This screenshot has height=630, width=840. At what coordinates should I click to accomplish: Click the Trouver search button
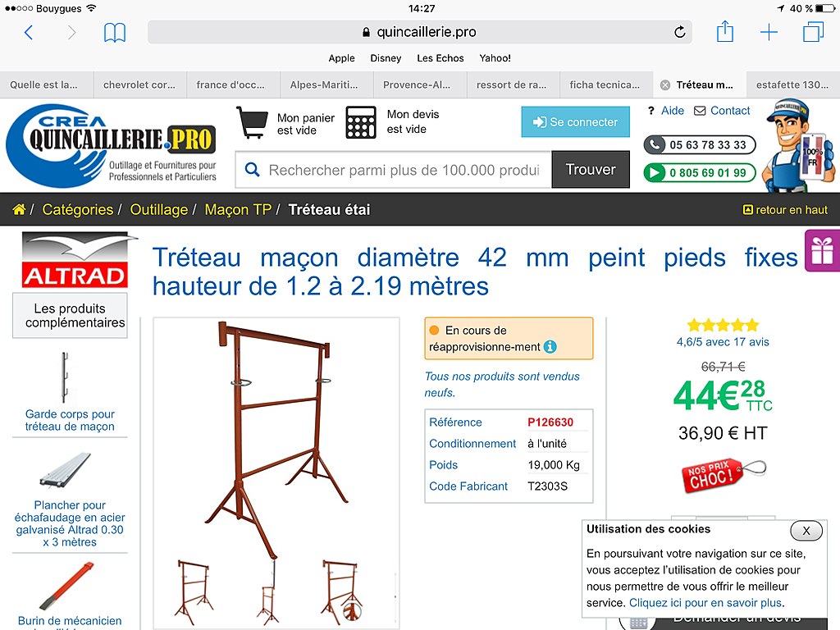[x=591, y=169]
